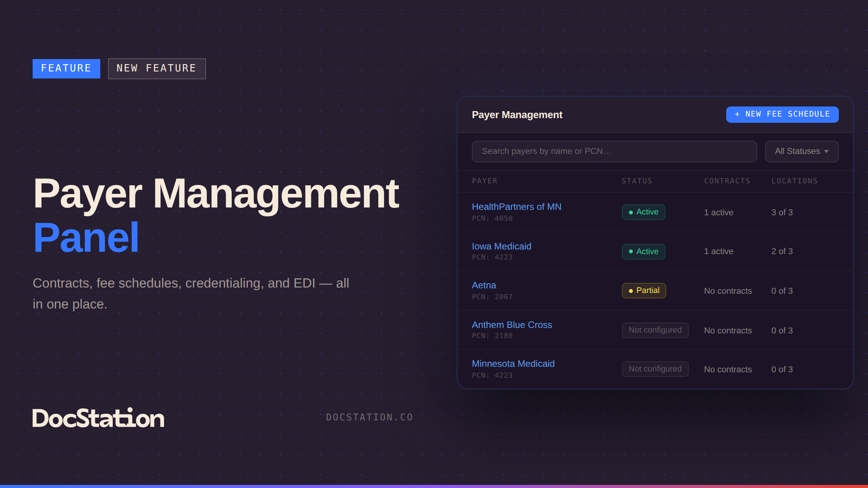Click 'No contracts' in the Aetna row

[728, 291]
